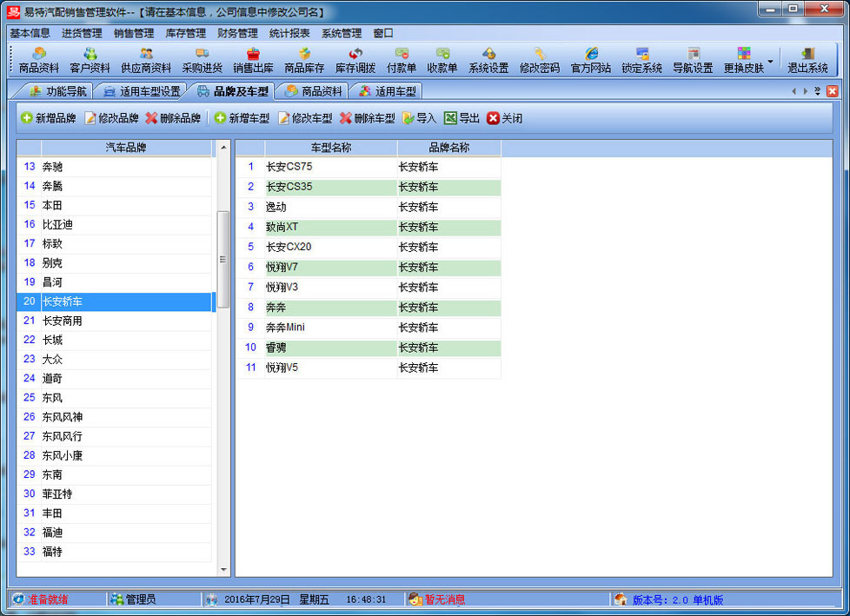Open 商品资料 toolbar icon
The height and width of the screenshot is (616, 850).
point(39,60)
